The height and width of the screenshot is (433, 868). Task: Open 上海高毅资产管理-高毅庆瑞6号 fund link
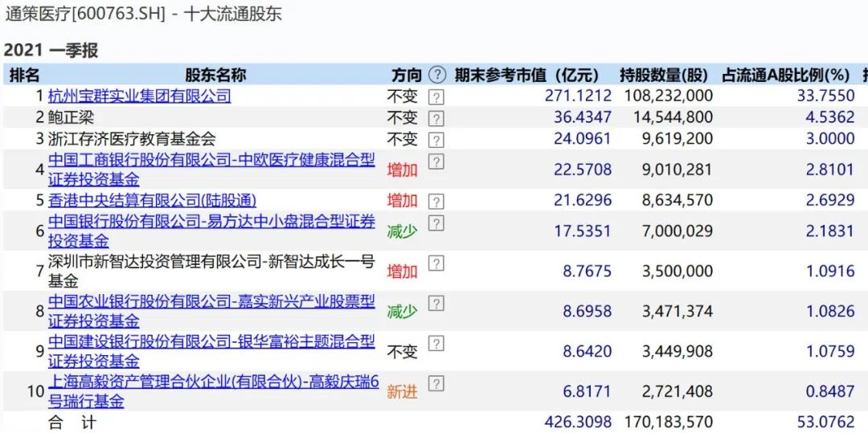pyautogui.click(x=213, y=391)
